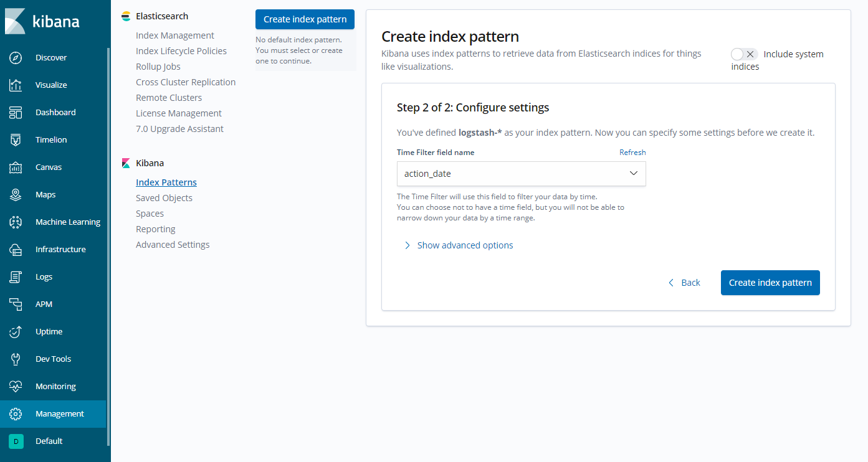The image size is (868, 462).
Task: Open Uptime icon in sidebar
Action: point(16,331)
